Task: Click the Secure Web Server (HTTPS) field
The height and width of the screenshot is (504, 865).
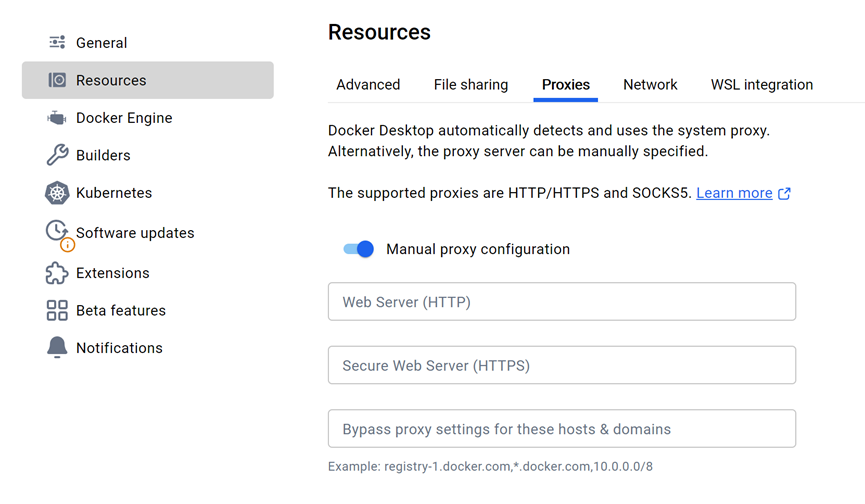Action: (x=562, y=365)
